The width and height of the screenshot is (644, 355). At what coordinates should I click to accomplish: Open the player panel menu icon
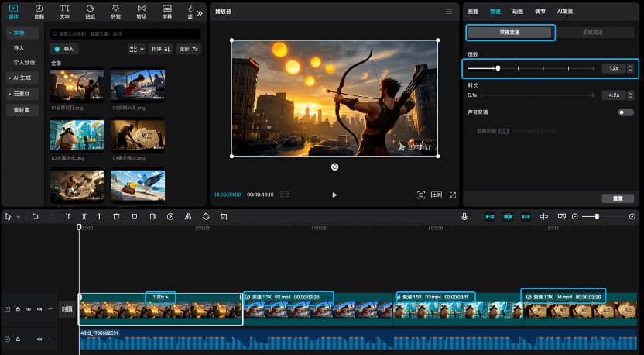pyautogui.click(x=449, y=12)
